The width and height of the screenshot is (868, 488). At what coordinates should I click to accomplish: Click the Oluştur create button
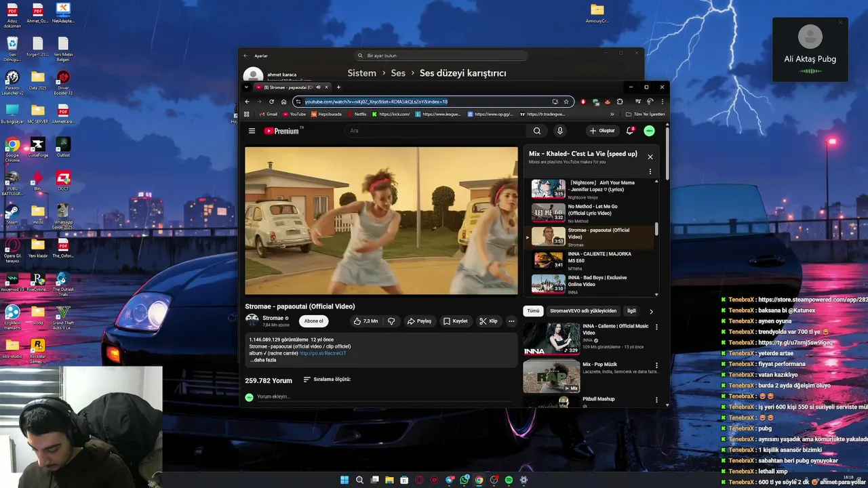pyautogui.click(x=602, y=131)
